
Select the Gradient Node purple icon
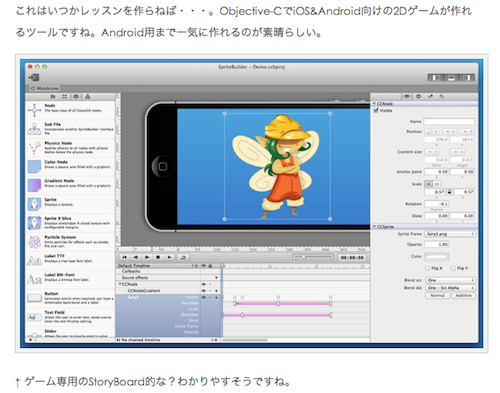tap(34, 185)
